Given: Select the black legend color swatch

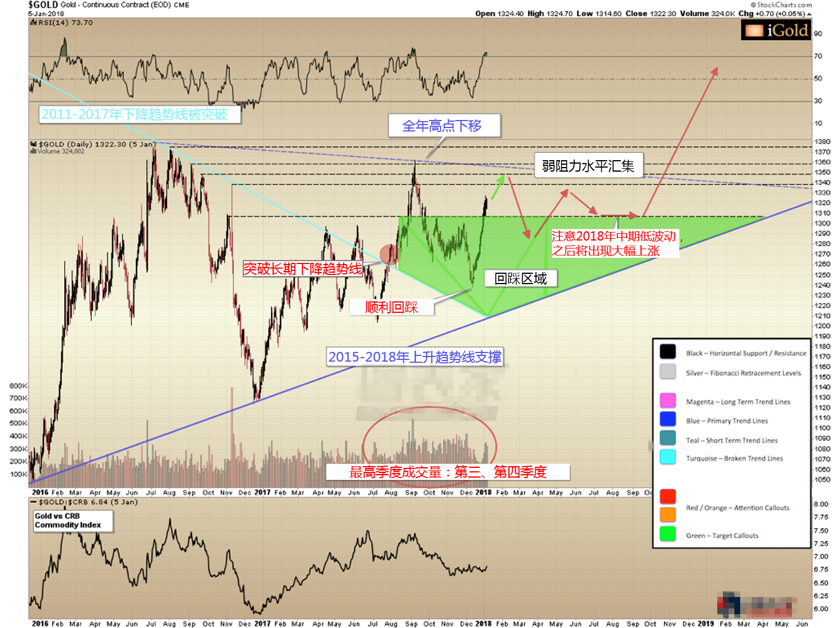Looking at the screenshot, I should tap(668, 351).
